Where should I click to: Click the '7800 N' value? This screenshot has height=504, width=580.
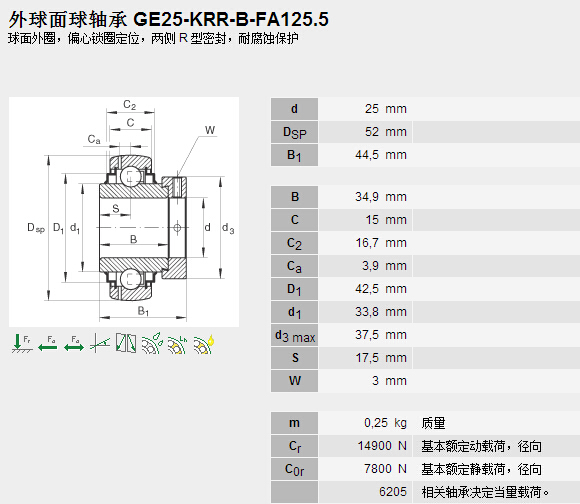(385, 469)
